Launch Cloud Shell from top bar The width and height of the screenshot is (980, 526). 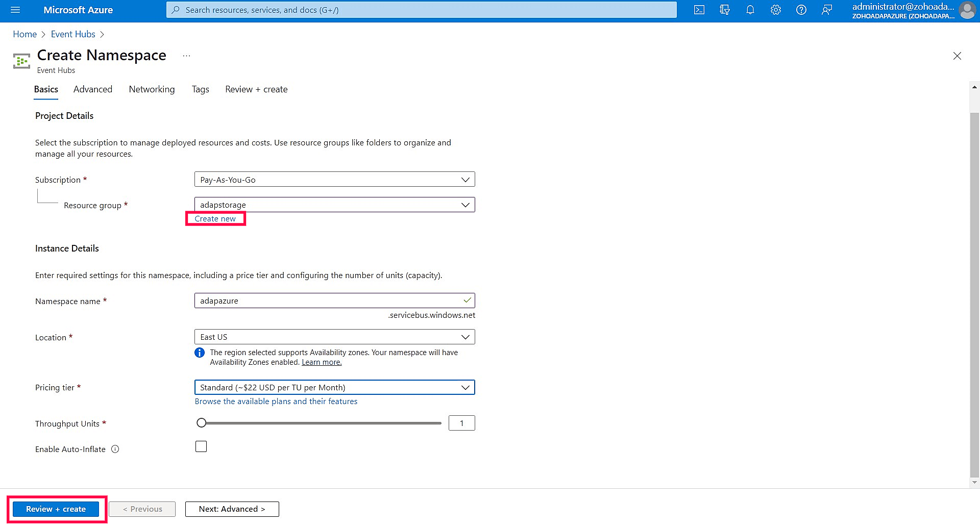coord(699,10)
